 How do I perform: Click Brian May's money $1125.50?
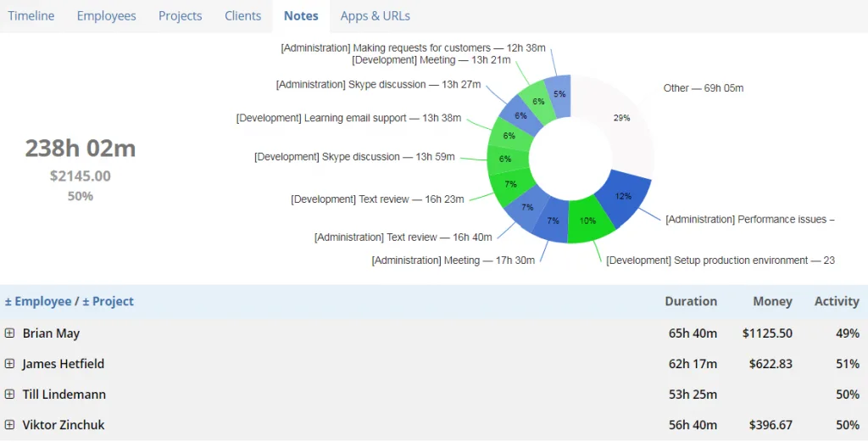(x=767, y=333)
